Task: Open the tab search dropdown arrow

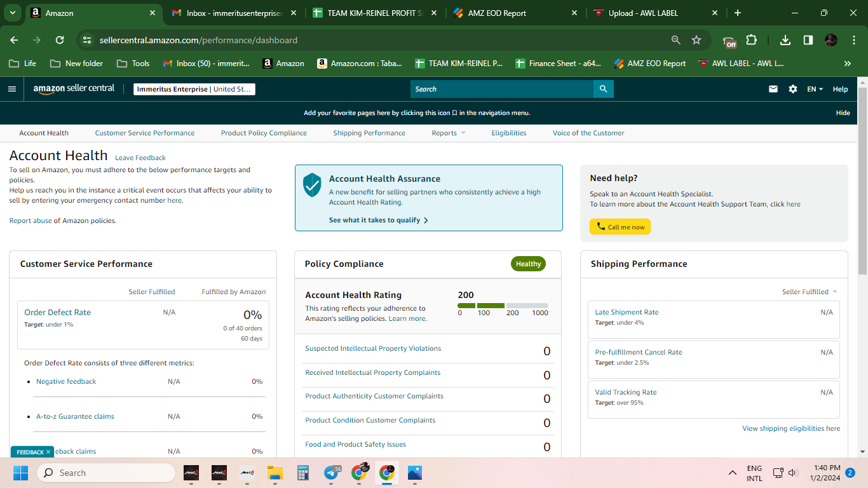Action: [x=12, y=13]
